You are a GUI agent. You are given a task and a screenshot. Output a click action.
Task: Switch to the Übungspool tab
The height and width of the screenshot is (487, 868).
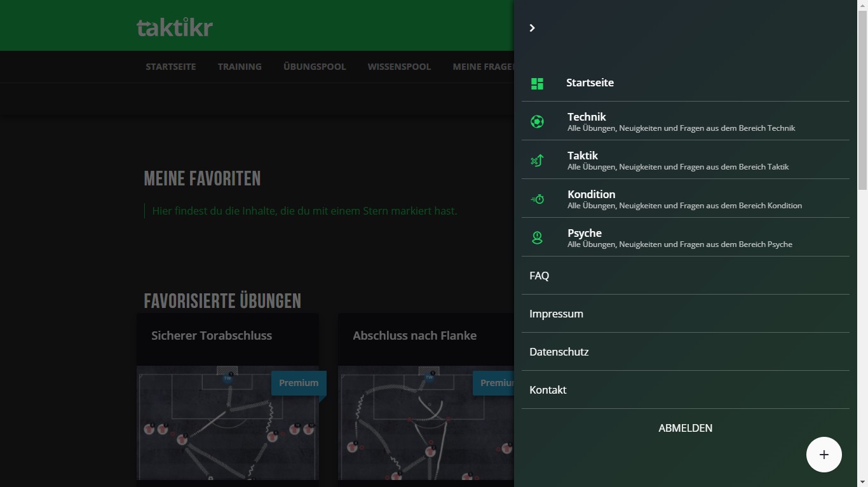tap(315, 67)
